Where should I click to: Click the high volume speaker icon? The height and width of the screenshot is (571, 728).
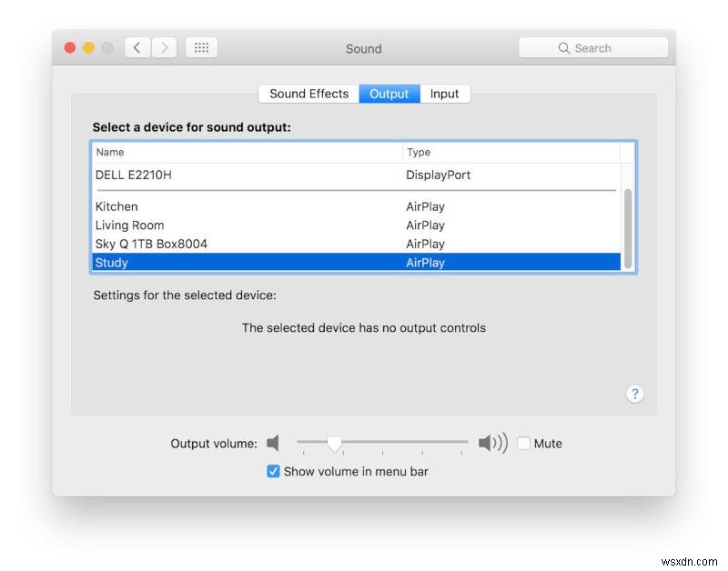click(492, 443)
